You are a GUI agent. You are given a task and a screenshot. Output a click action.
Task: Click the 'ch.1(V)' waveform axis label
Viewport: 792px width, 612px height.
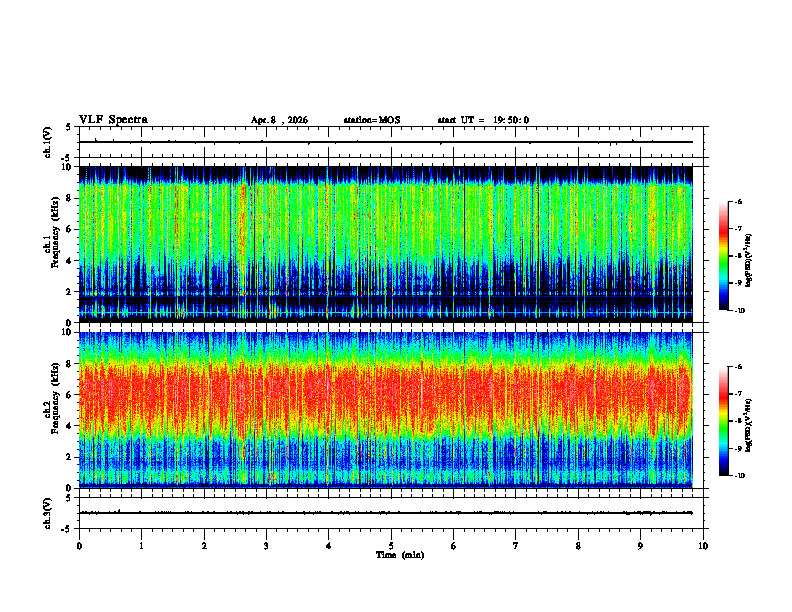point(48,142)
